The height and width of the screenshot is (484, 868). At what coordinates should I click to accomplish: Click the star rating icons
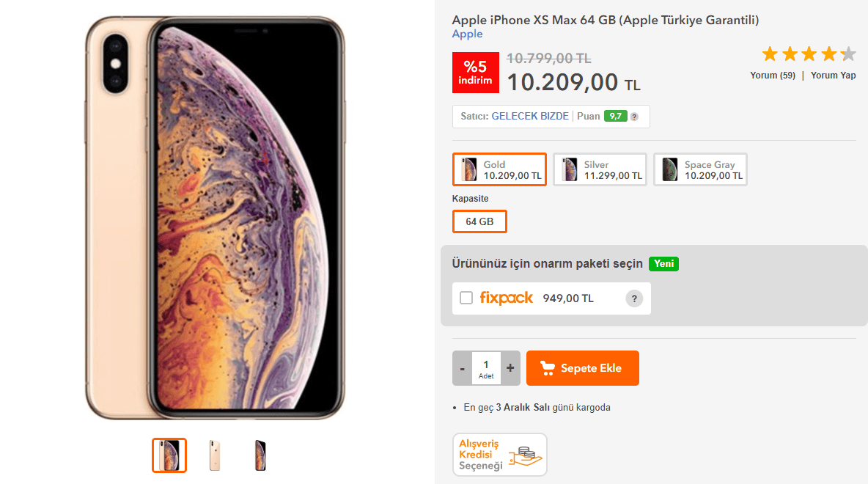[809, 54]
